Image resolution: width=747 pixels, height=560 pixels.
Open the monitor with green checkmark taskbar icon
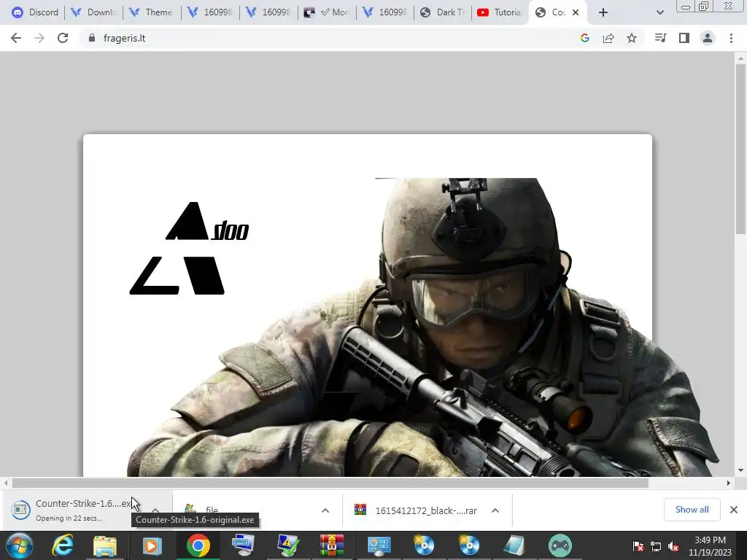click(x=288, y=545)
